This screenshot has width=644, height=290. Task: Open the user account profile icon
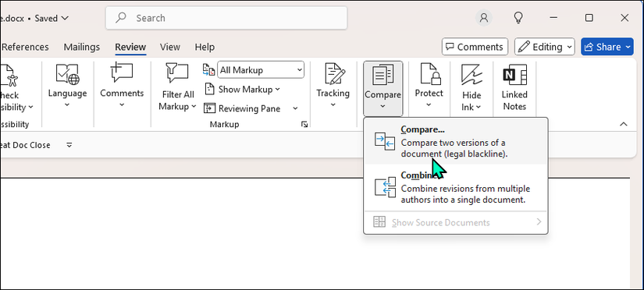click(484, 18)
